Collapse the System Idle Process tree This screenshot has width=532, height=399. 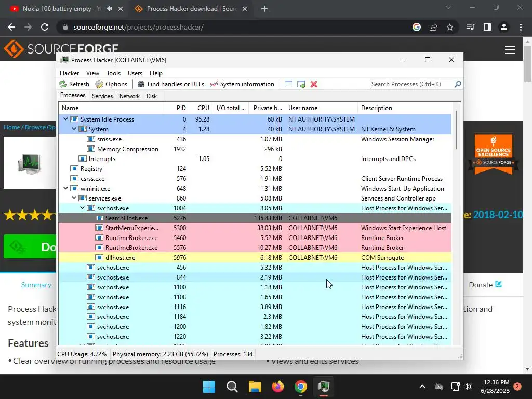[x=66, y=119]
